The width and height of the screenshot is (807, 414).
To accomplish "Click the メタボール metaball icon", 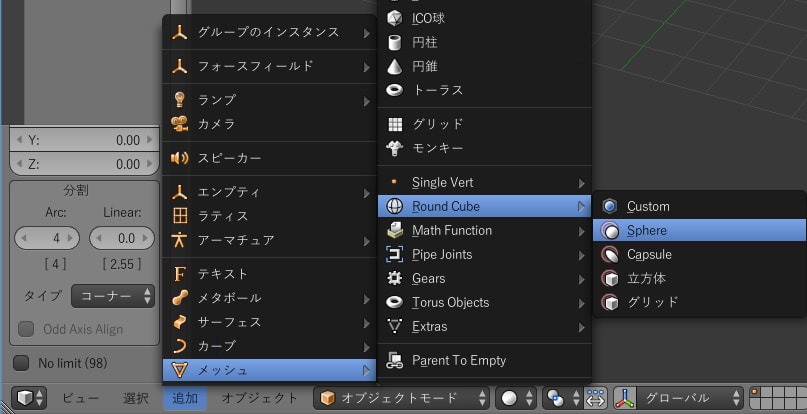I will [x=180, y=298].
